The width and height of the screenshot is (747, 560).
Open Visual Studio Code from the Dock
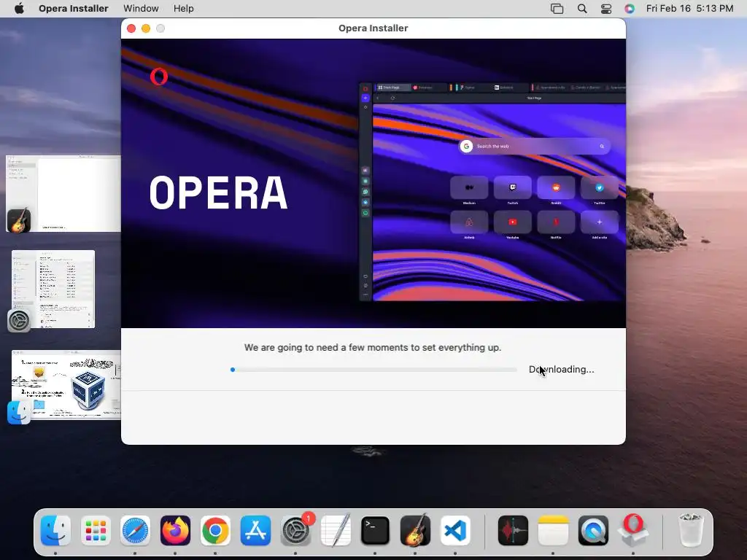tap(455, 531)
